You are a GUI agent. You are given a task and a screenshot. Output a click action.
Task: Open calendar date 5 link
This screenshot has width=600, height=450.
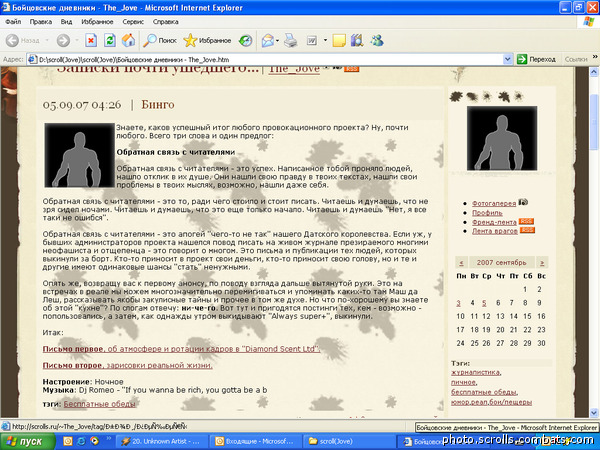point(484,303)
